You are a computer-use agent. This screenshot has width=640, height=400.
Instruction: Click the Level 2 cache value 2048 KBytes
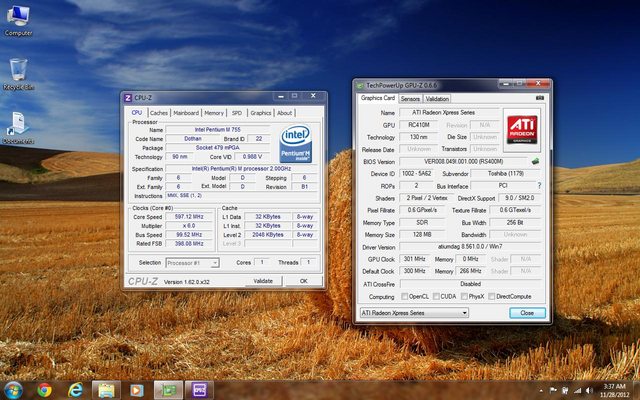click(268, 235)
